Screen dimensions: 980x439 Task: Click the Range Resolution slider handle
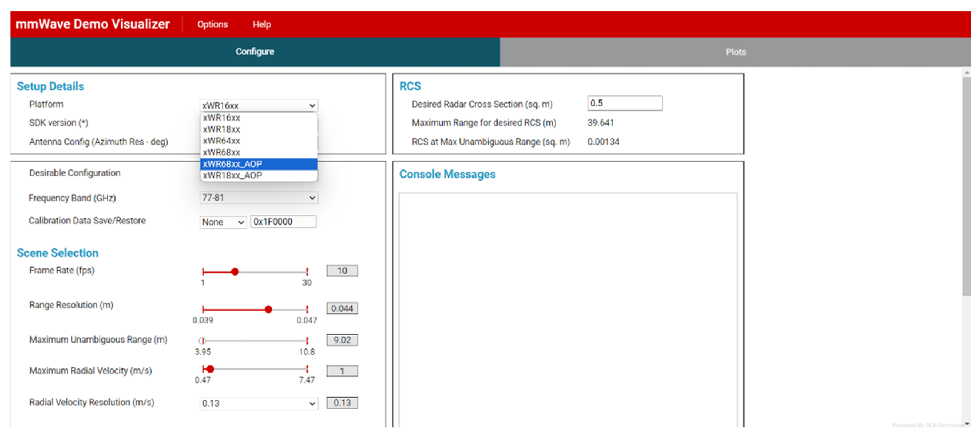(x=268, y=309)
